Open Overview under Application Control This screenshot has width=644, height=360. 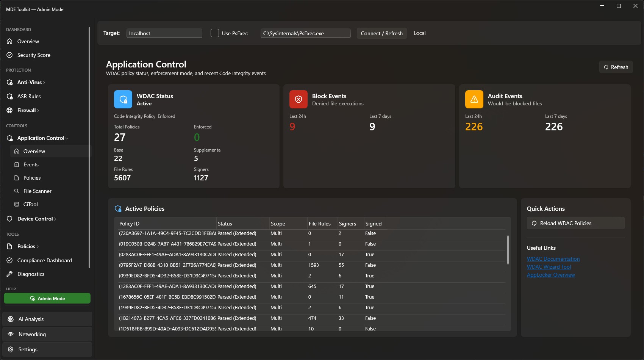click(x=34, y=151)
